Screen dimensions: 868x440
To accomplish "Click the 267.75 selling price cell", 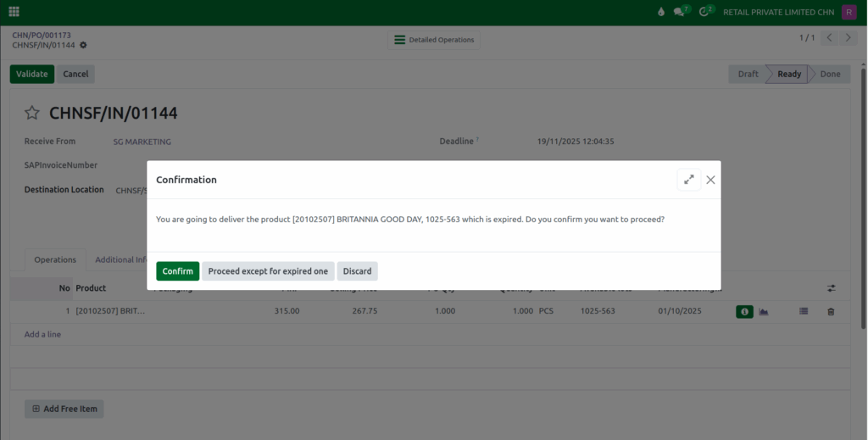I will (364, 311).
